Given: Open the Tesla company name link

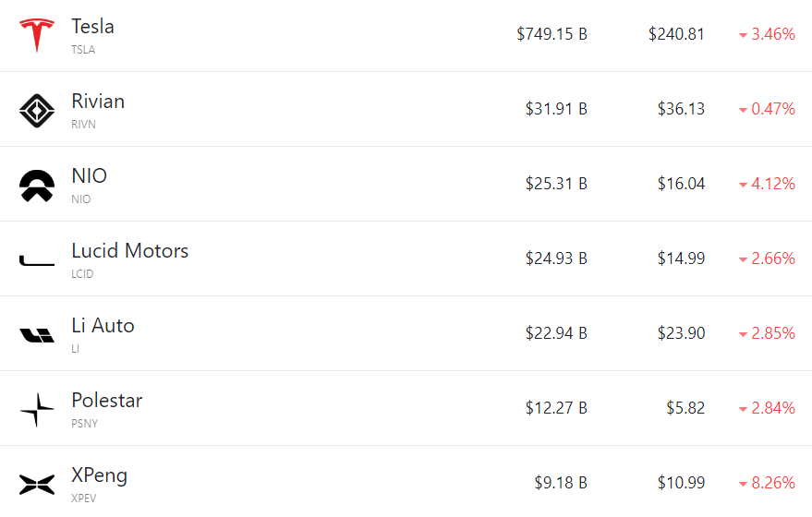Looking at the screenshot, I should tap(92, 27).
